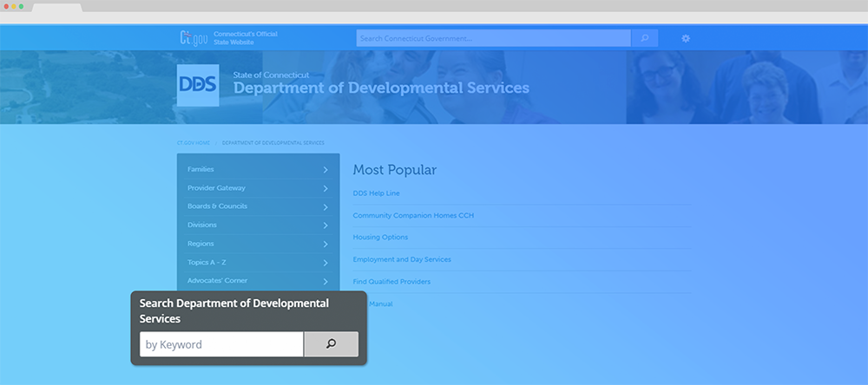The height and width of the screenshot is (385, 868).
Task: Expand the Divisions chevron arrow
Action: (x=325, y=225)
